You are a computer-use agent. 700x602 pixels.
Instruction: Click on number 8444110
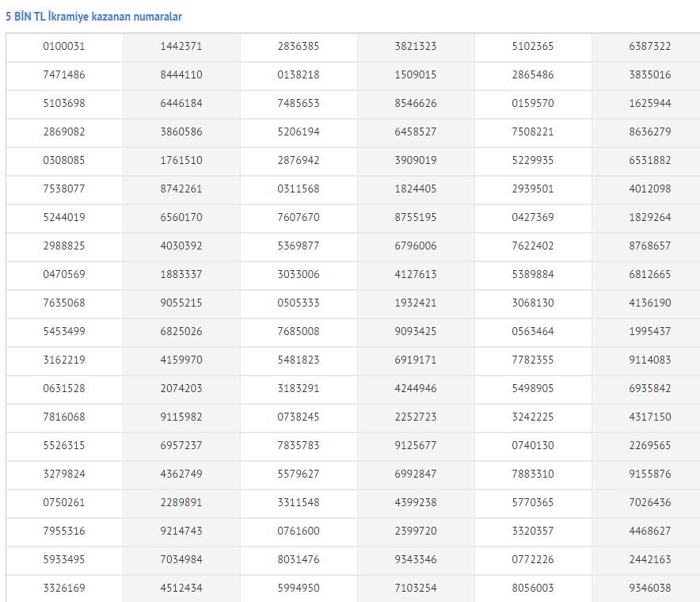pyautogui.click(x=181, y=74)
